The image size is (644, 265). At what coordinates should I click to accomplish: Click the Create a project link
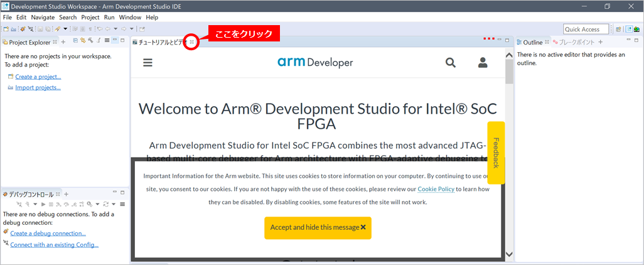[x=38, y=77]
